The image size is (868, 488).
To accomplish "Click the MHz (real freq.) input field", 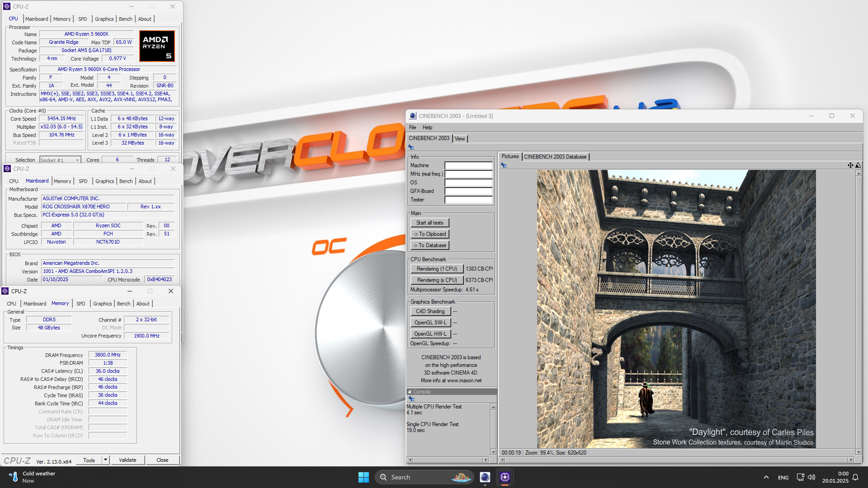I will coord(468,174).
